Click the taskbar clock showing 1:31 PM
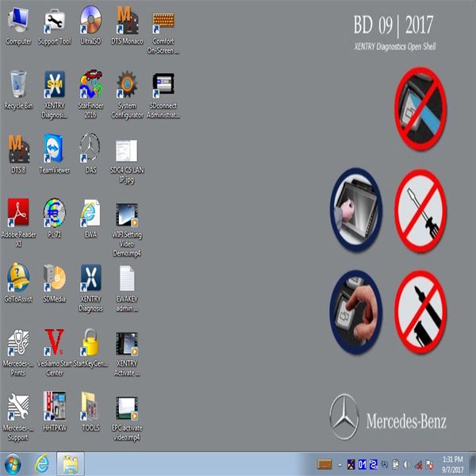The height and width of the screenshot is (476, 476). point(452,464)
